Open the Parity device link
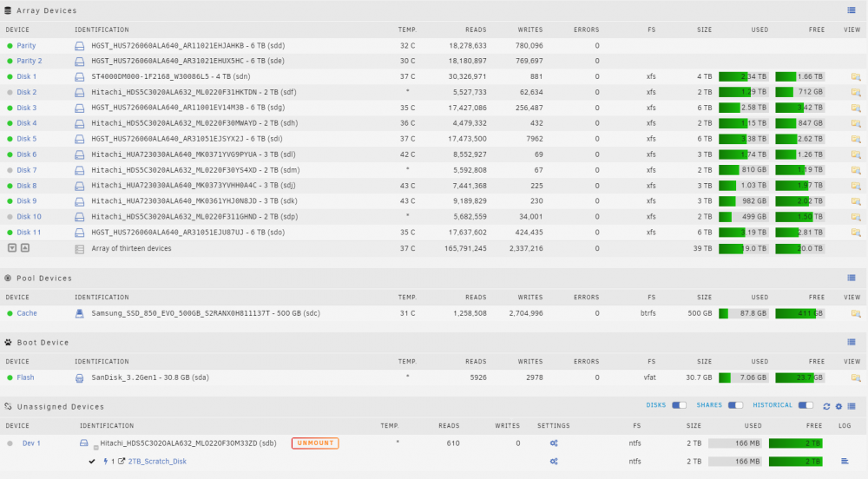 (x=26, y=46)
